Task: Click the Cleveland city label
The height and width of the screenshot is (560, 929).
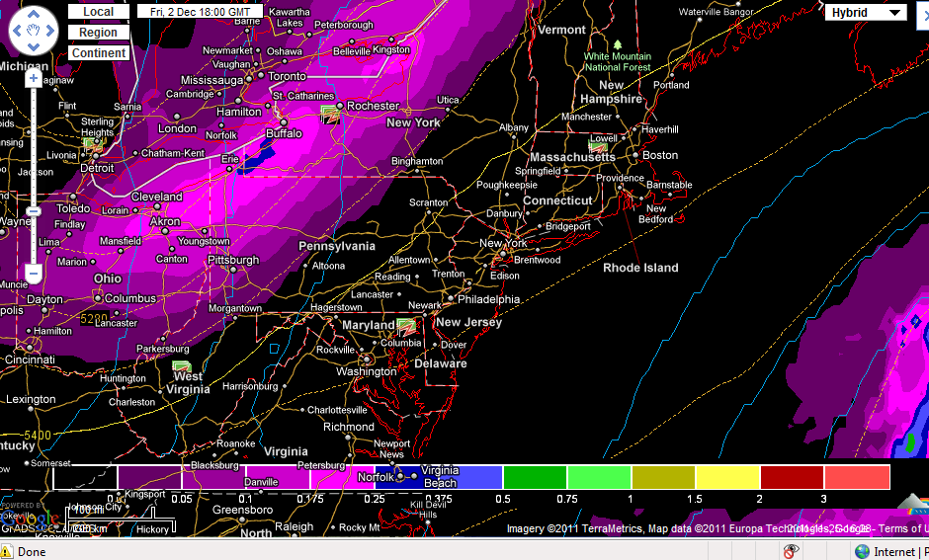Action: pyautogui.click(x=156, y=197)
